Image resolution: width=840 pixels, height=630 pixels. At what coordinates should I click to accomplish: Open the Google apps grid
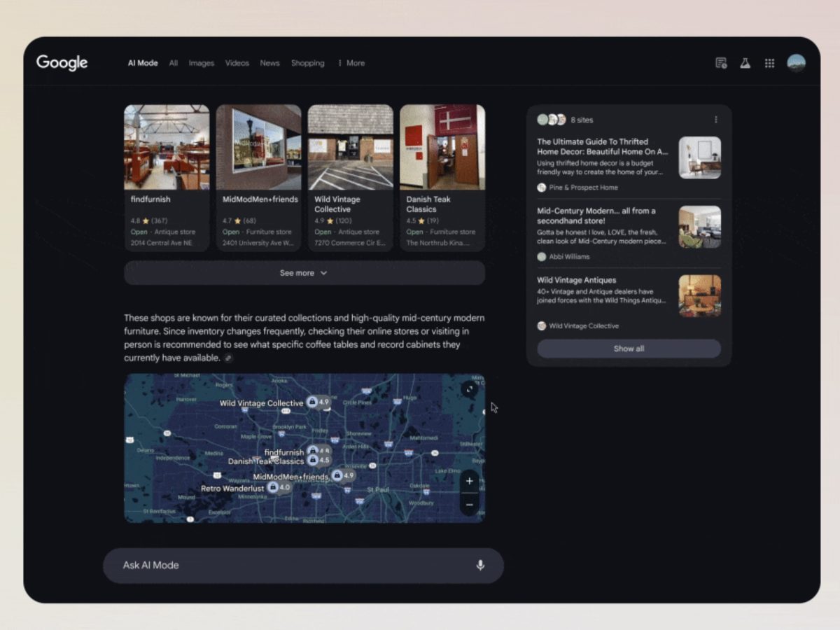pyautogui.click(x=769, y=63)
